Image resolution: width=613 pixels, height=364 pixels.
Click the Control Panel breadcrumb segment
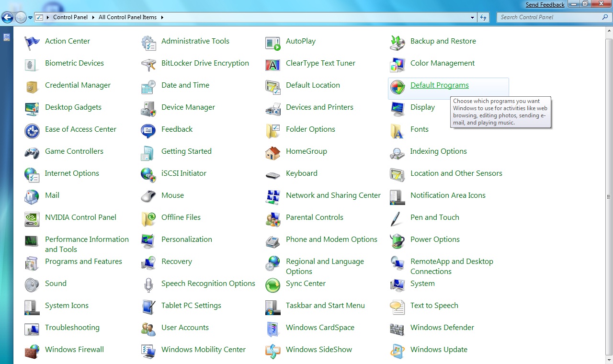click(x=70, y=17)
